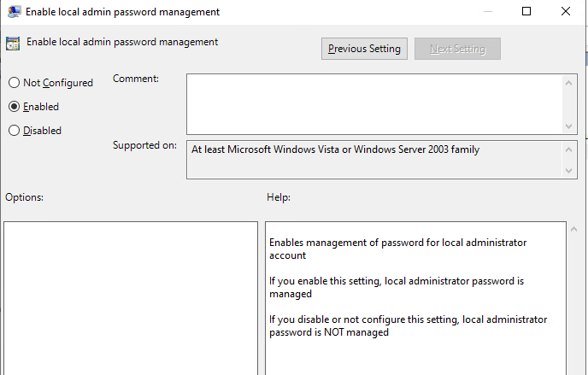Image resolution: width=588 pixels, height=375 pixels.
Task: Click the Enable local admin password management heading
Action: 122,42
